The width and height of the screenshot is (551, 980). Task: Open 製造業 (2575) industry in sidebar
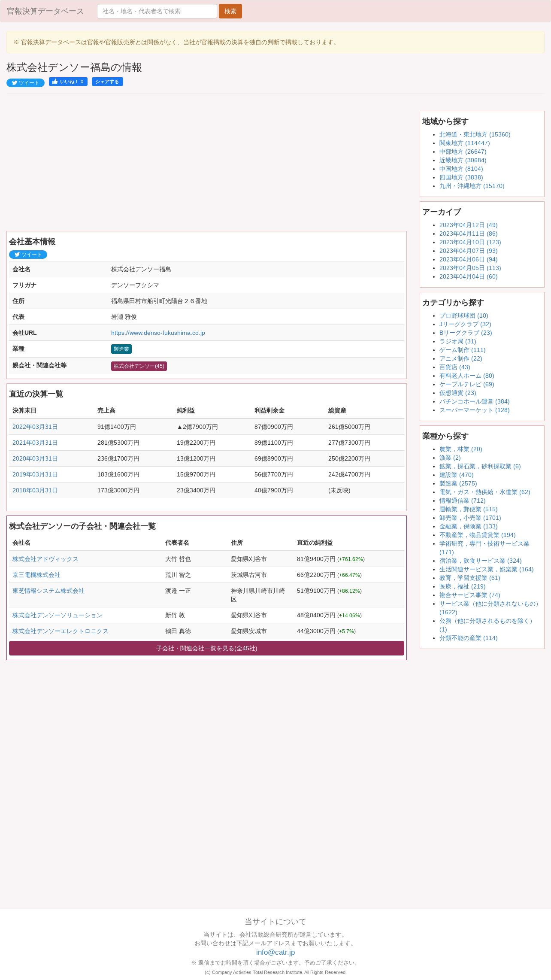tap(458, 483)
